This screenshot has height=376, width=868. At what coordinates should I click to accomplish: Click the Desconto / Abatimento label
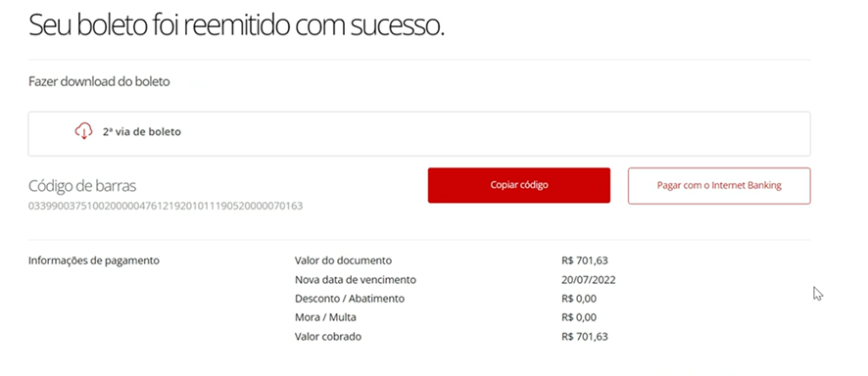[x=350, y=299]
